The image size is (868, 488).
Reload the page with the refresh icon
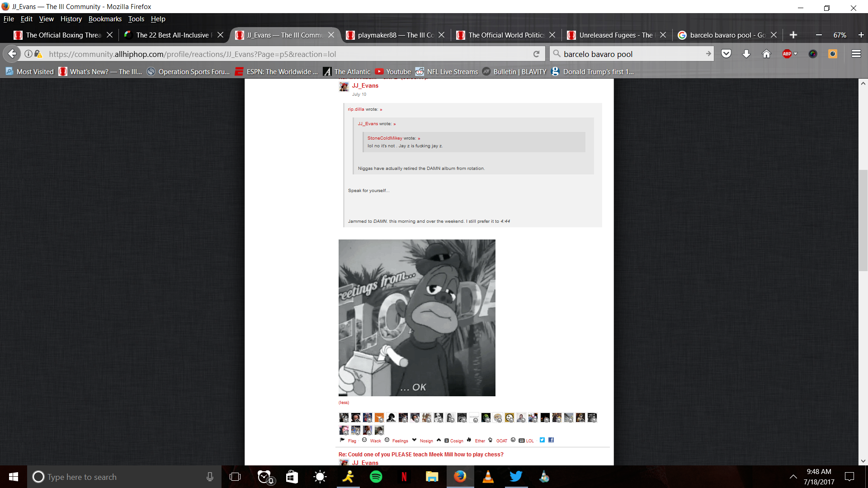(536, 54)
